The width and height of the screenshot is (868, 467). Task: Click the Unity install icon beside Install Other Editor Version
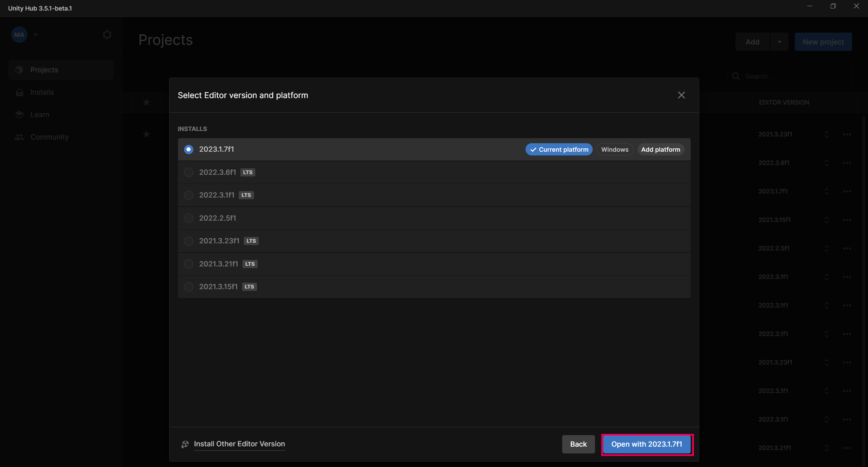coord(185,444)
